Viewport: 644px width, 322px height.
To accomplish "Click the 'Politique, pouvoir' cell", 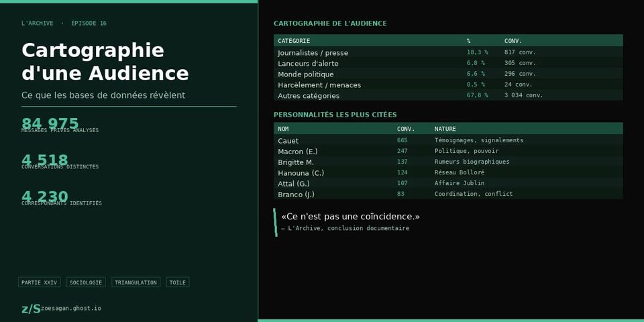I will coord(467,151).
